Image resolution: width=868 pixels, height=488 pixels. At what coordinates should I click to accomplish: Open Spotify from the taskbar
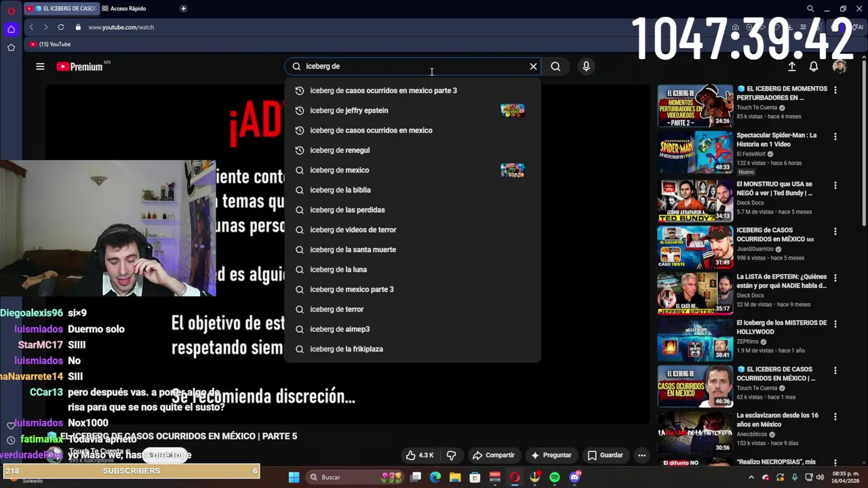tap(555, 477)
